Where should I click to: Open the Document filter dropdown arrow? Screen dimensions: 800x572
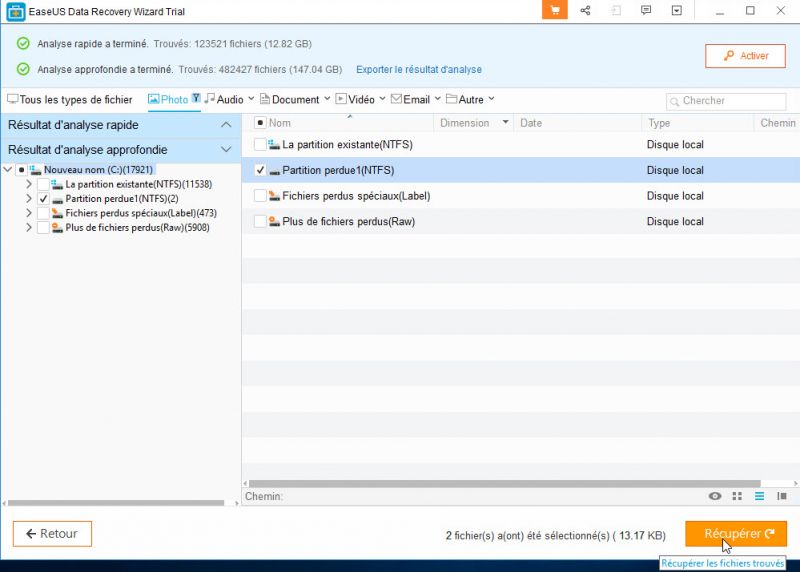pyautogui.click(x=327, y=99)
